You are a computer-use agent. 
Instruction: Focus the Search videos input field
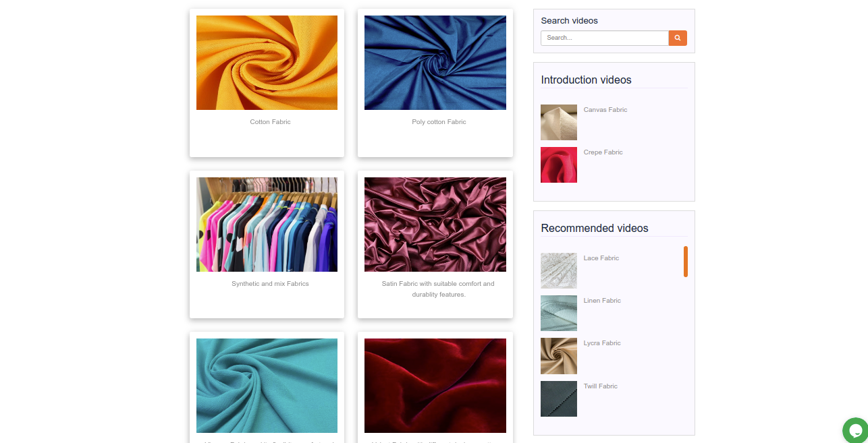point(605,38)
